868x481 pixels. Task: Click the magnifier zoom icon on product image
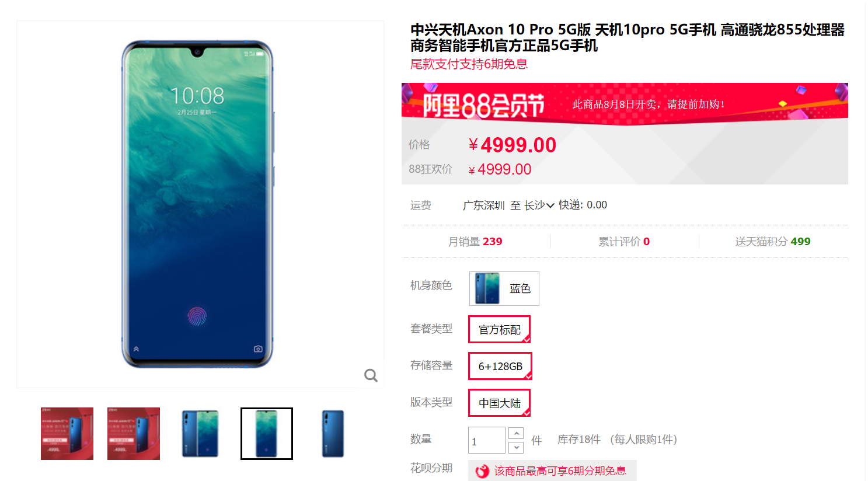pos(371,375)
